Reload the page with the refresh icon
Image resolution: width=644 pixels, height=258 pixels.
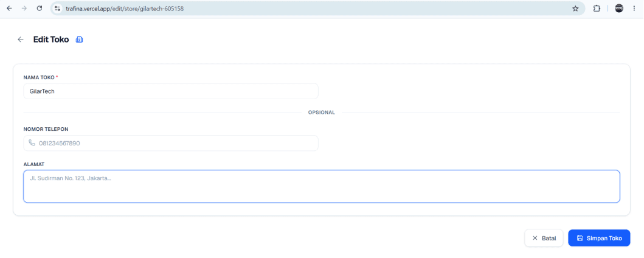coord(40,9)
